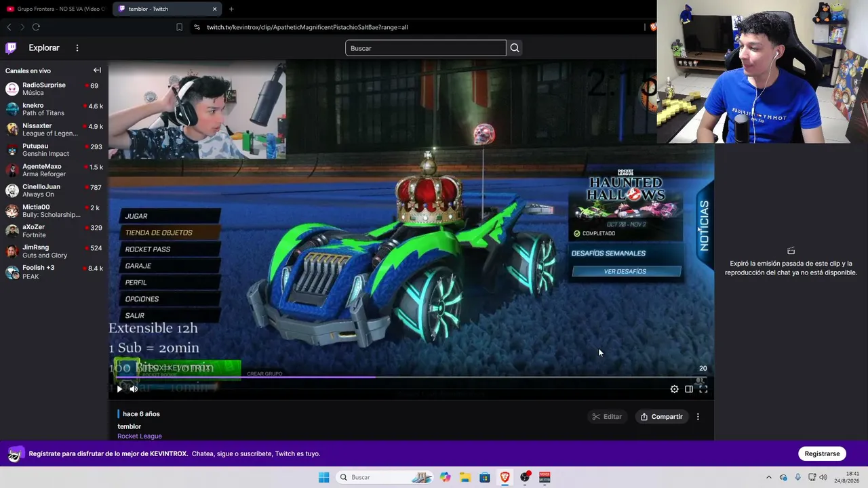The height and width of the screenshot is (488, 868).
Task: Open the Windows Start menu
Action: click(323, 477)
